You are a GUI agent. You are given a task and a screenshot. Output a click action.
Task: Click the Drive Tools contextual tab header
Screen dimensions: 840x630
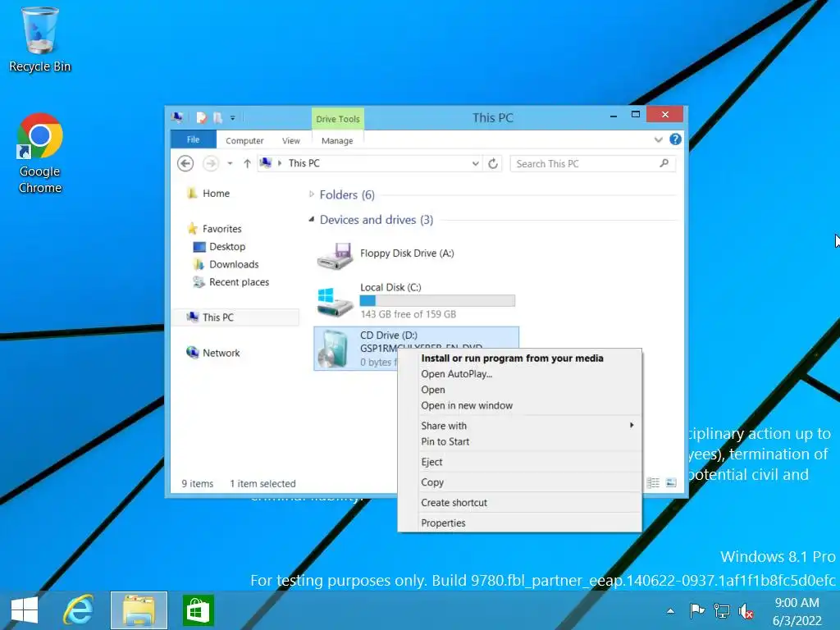pyautogui.click(x=337, y=119)
